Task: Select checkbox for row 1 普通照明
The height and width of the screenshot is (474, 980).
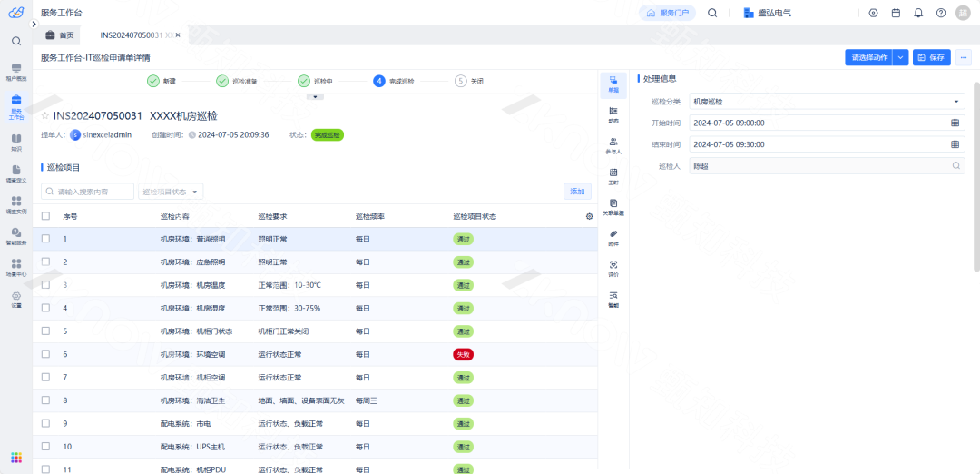Action: [45, 240]
